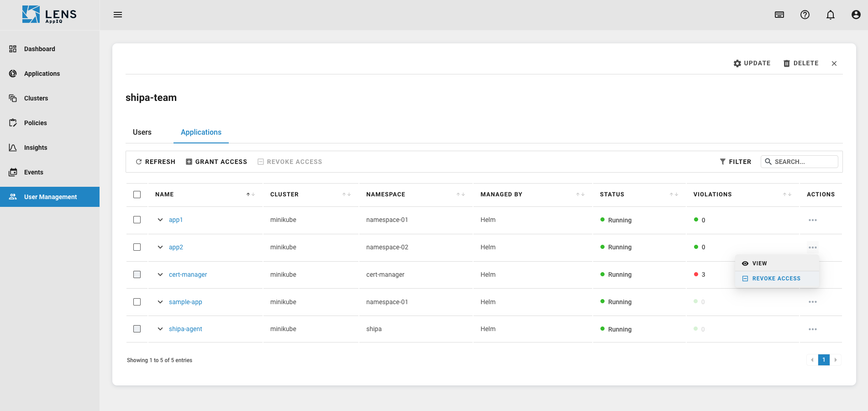The height and width of the screenshot is (411, 868).
Task: Expand the sample-app row details
Action: 160,302
